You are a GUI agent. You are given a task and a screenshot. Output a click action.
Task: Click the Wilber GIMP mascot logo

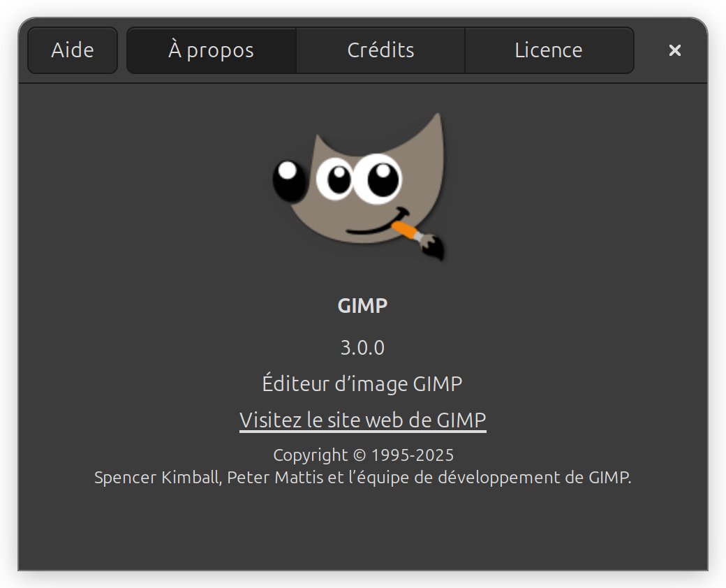[x=360, y=186]
